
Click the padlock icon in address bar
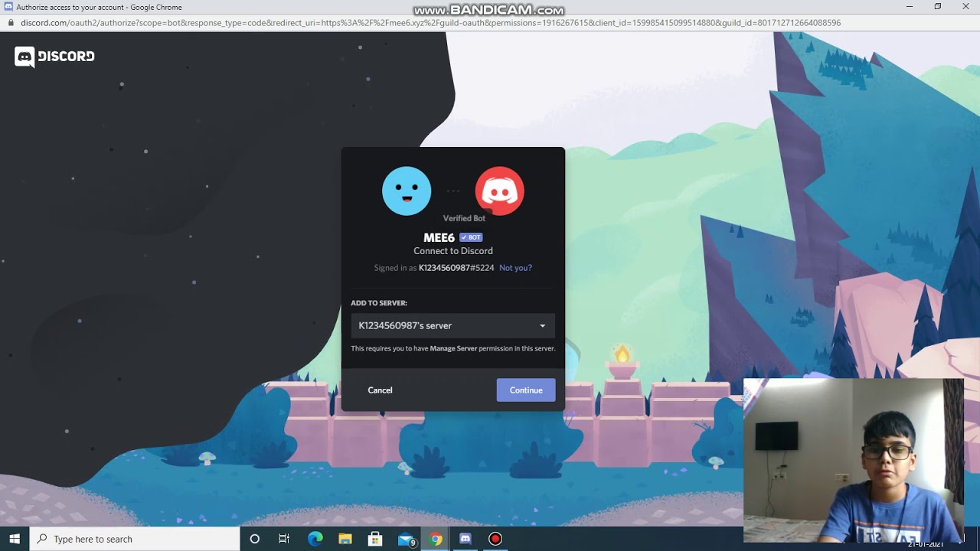[11, 23]
